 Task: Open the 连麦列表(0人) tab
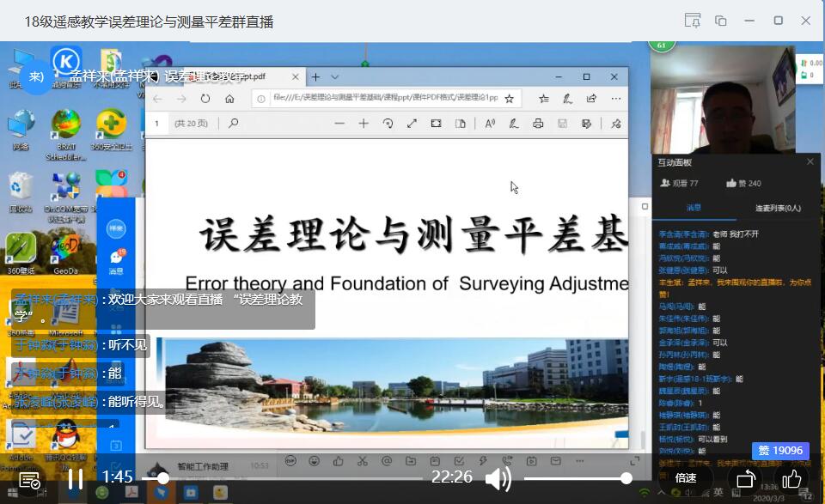click(778, 208)
